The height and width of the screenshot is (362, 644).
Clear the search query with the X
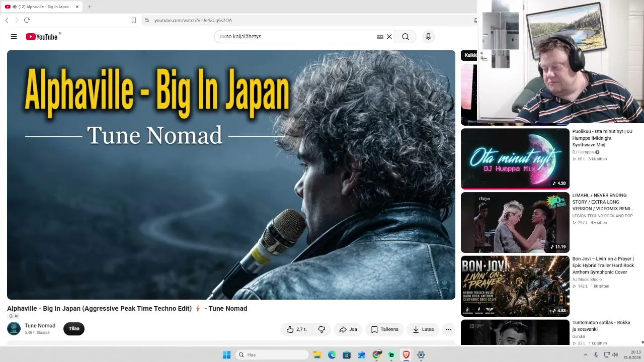(389, 37)
